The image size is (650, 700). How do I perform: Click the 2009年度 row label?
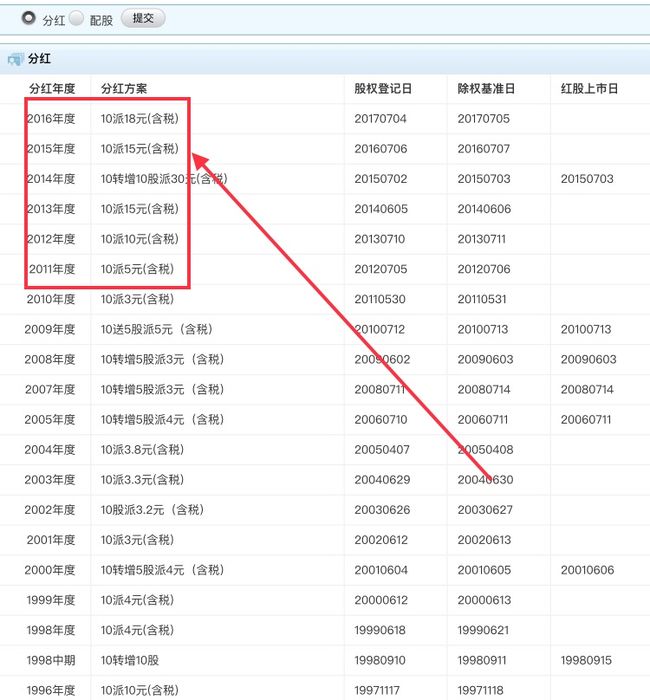point(50,329)
